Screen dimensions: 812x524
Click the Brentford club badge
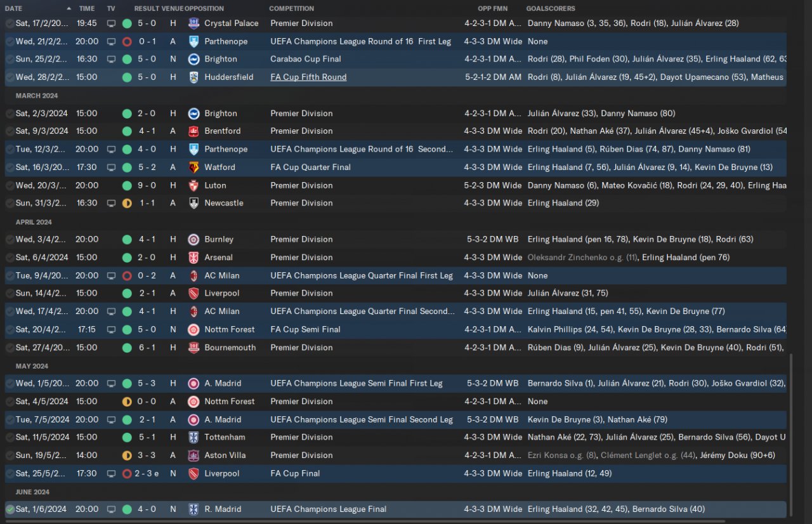(194, 131)
